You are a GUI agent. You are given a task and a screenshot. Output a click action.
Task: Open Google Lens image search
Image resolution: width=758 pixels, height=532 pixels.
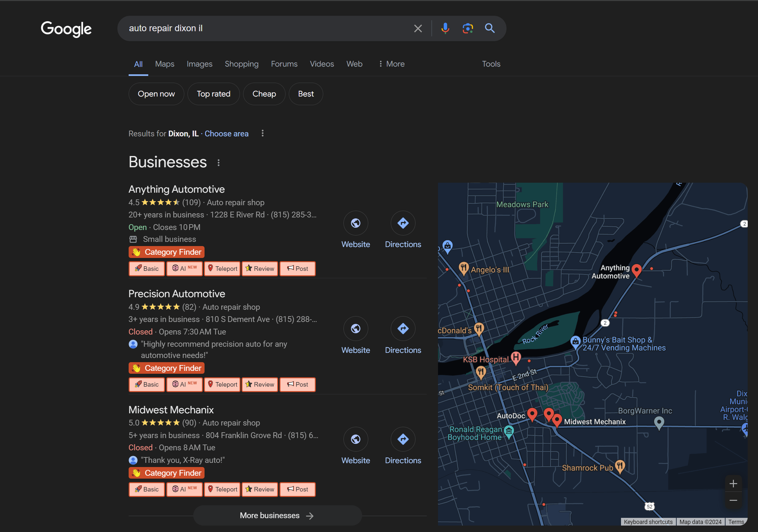pyautogui.click(x=468, y=28)
